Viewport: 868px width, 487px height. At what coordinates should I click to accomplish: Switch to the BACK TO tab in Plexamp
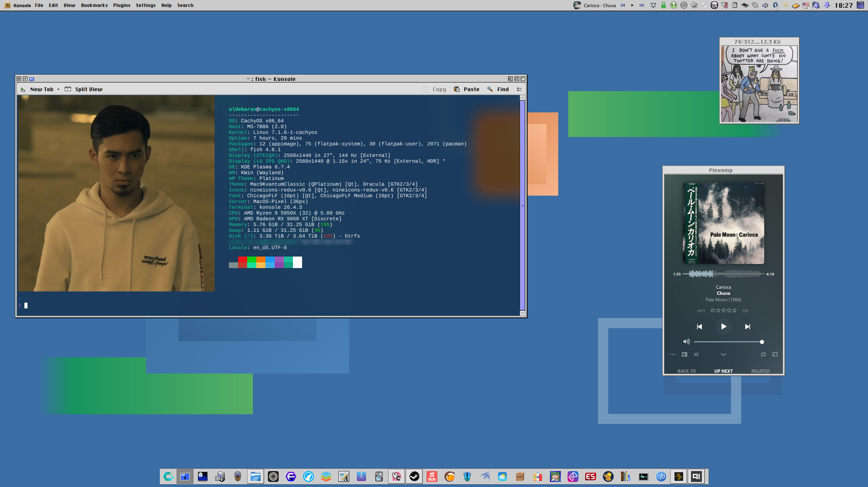click(687, 371)
